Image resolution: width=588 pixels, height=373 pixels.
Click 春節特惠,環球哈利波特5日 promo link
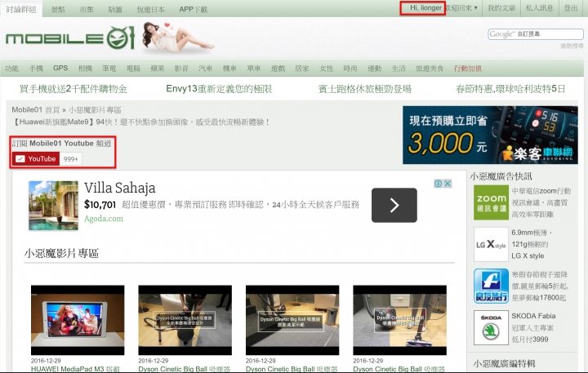pyautogui.click(x=510, y=89)
